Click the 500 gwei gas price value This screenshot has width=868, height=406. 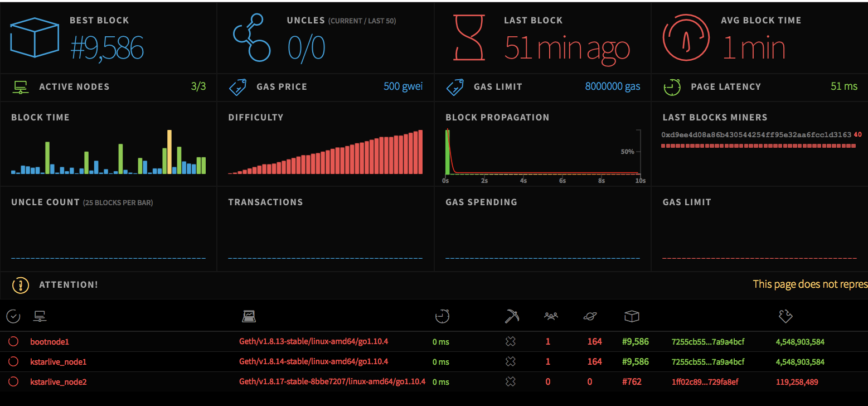[403, 86]
